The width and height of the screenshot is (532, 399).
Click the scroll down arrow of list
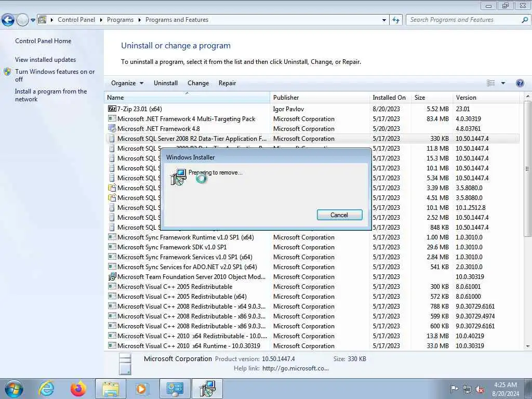[527, 347]
